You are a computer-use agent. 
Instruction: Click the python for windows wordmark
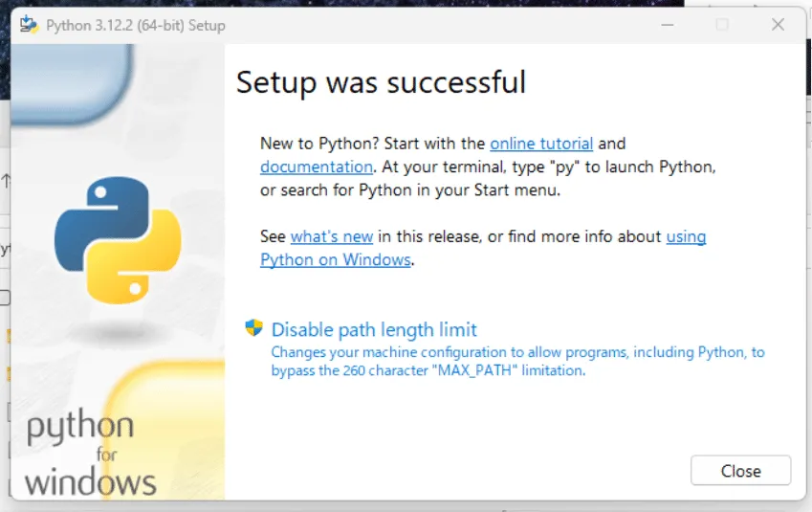click(x=90, y=454)
